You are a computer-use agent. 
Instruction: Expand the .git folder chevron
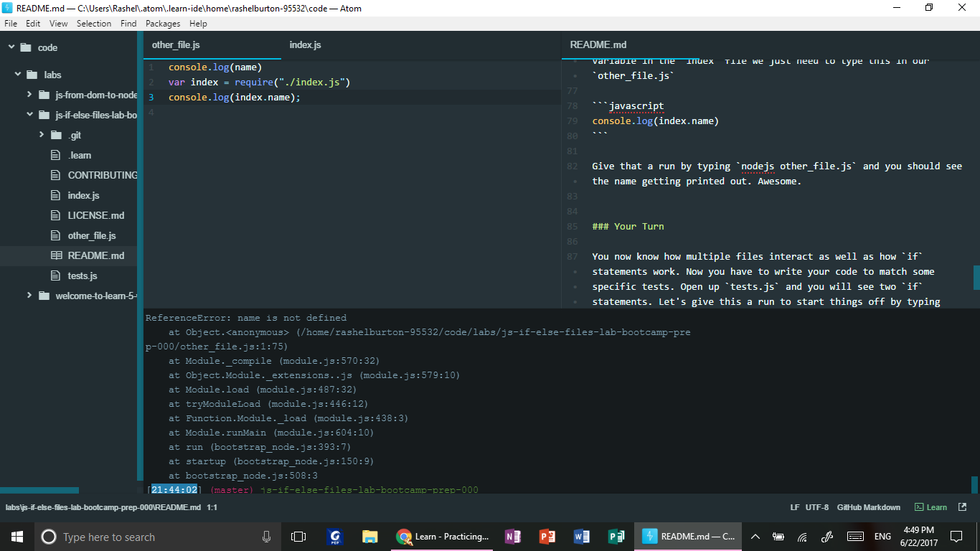click(x=42, y=135)
